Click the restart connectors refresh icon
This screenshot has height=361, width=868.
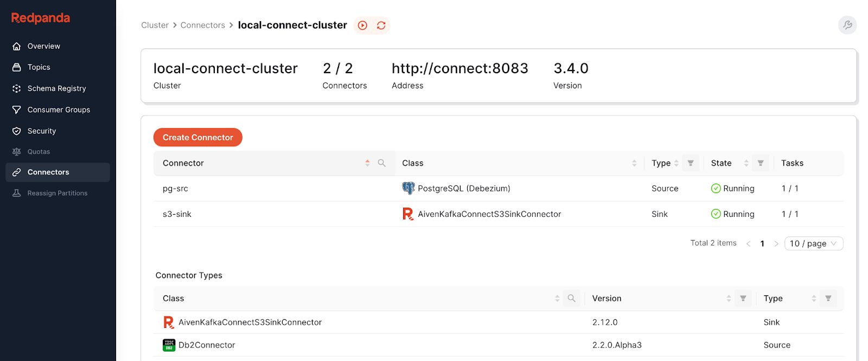[381, 25]
